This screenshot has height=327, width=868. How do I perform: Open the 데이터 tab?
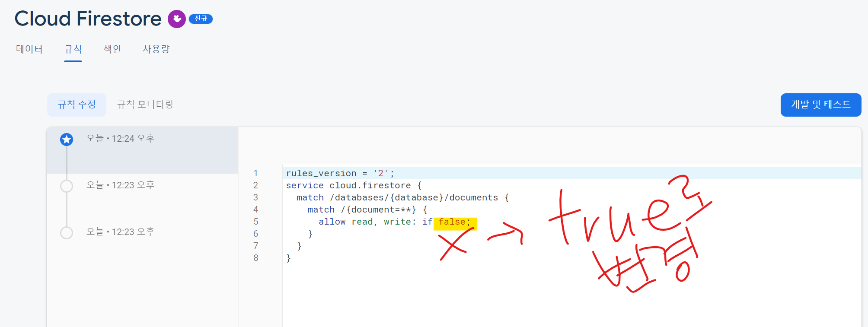(x=29, y=49)
